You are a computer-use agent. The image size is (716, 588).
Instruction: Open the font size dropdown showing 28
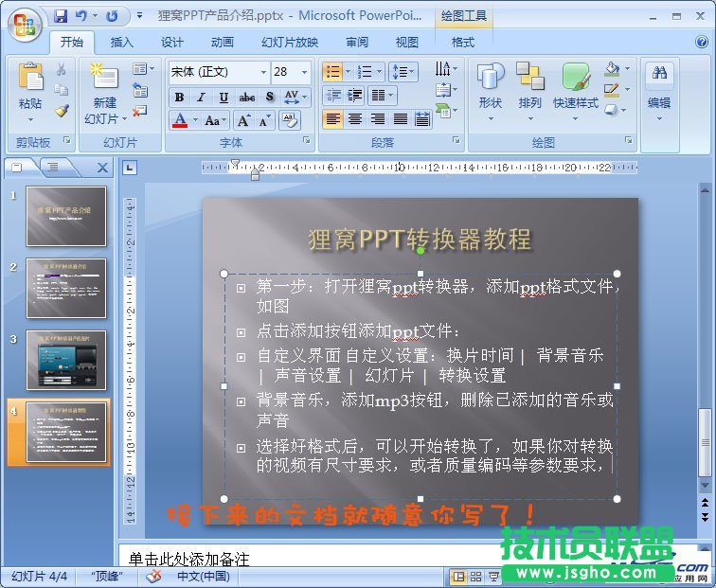[x=304, y=72]
